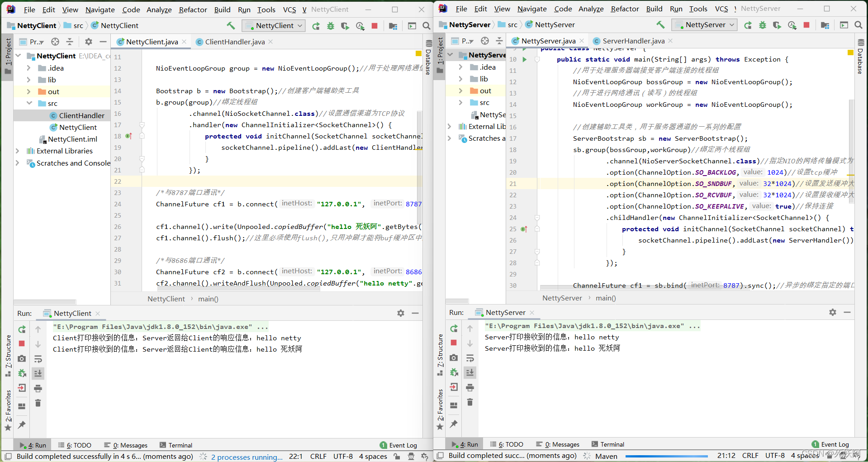Open NettyServer Run panel settings gear
This screenshot has width=868, height=462.
832,312
